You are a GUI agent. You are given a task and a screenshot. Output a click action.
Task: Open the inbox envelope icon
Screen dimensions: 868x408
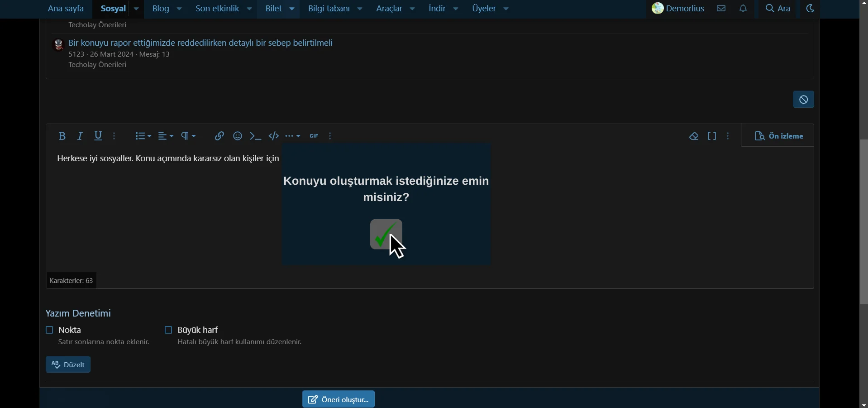pyautogui.click(x=722, y=9)
